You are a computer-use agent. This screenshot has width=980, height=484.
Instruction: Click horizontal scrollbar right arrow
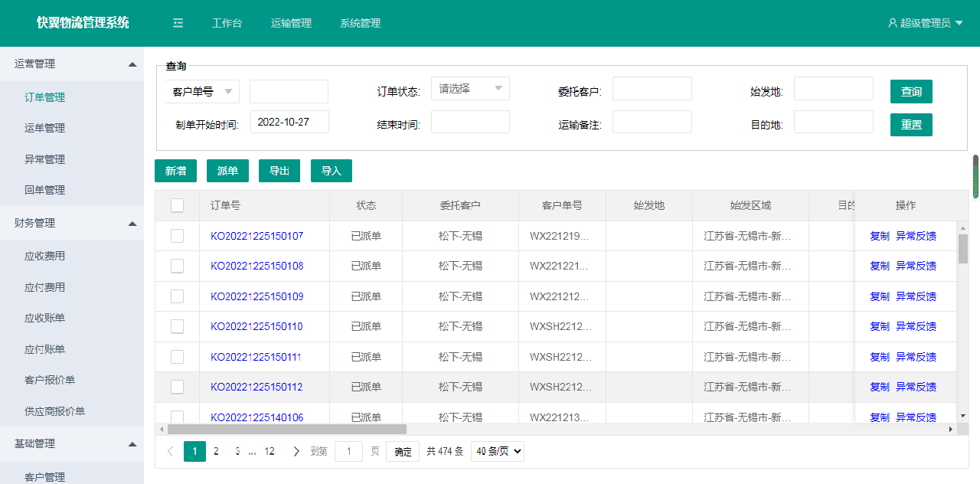coord(951,430)
